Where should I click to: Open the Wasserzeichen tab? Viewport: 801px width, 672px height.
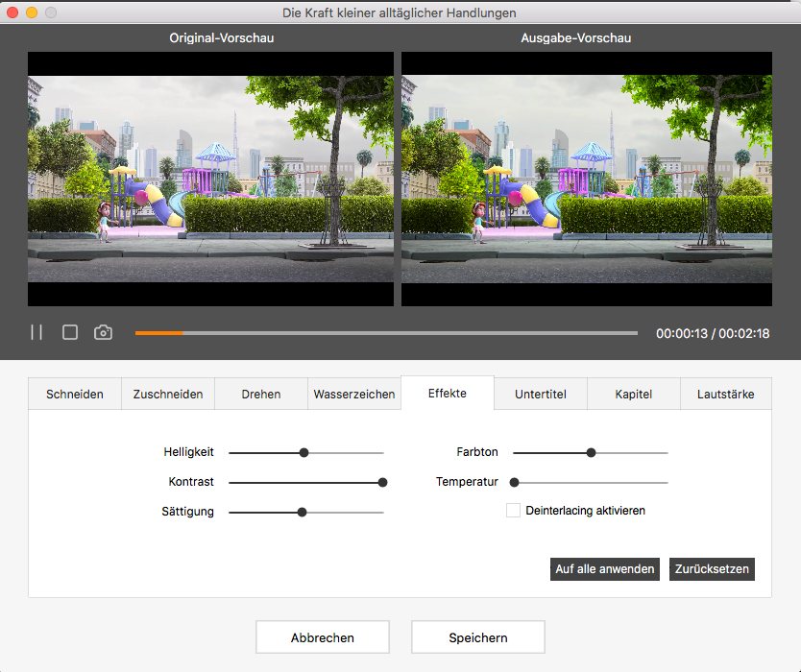pos(353,393)
